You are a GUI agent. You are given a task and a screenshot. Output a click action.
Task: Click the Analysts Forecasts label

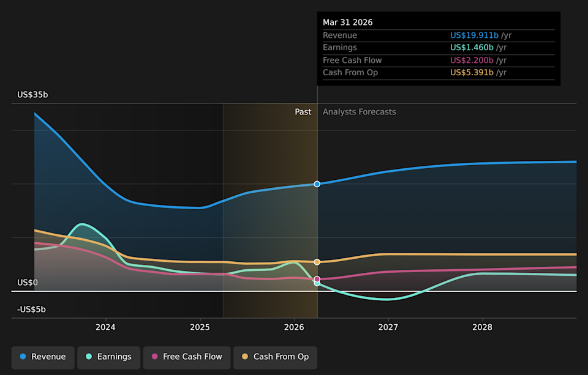point(360,112)
